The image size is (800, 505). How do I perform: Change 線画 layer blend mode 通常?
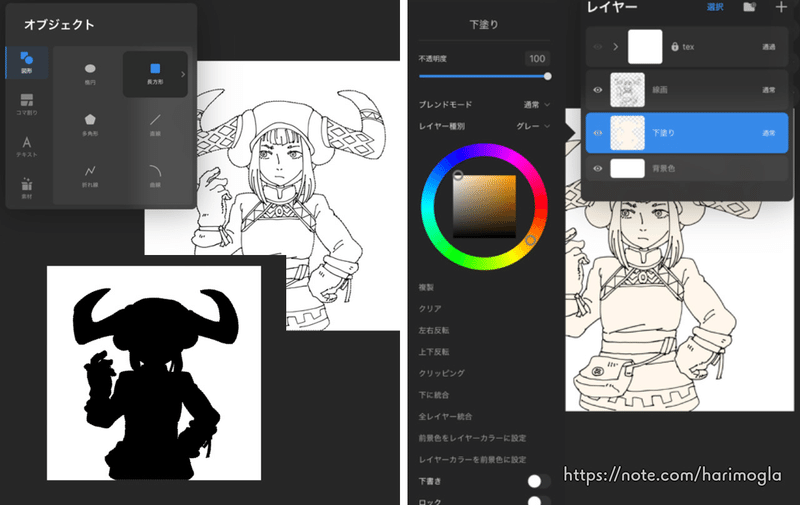click(769, 90)
